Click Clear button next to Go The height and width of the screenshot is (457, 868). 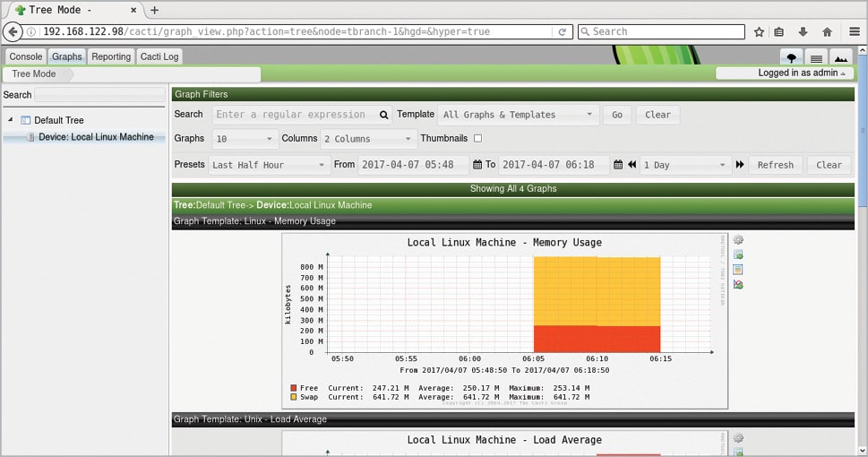click(x=657, y=115)
